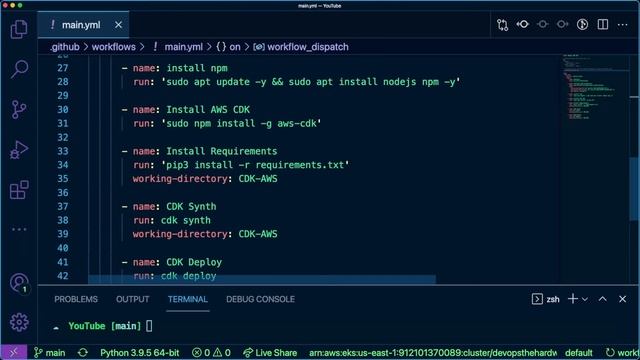Screen dimensions: 640x360
Task: Click the middle commit navigation icon
Action: click(x=542, y=24)
